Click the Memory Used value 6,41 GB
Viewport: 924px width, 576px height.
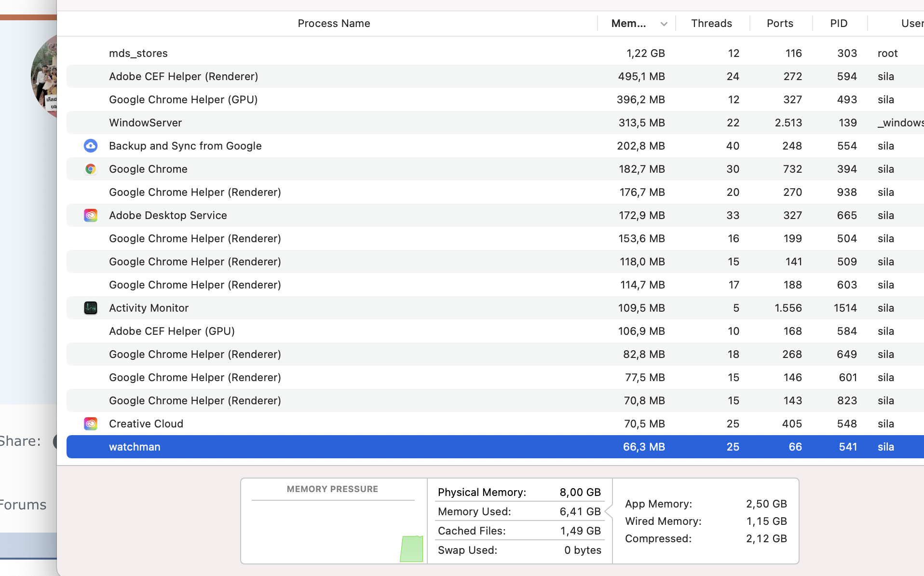pos(580,511)
